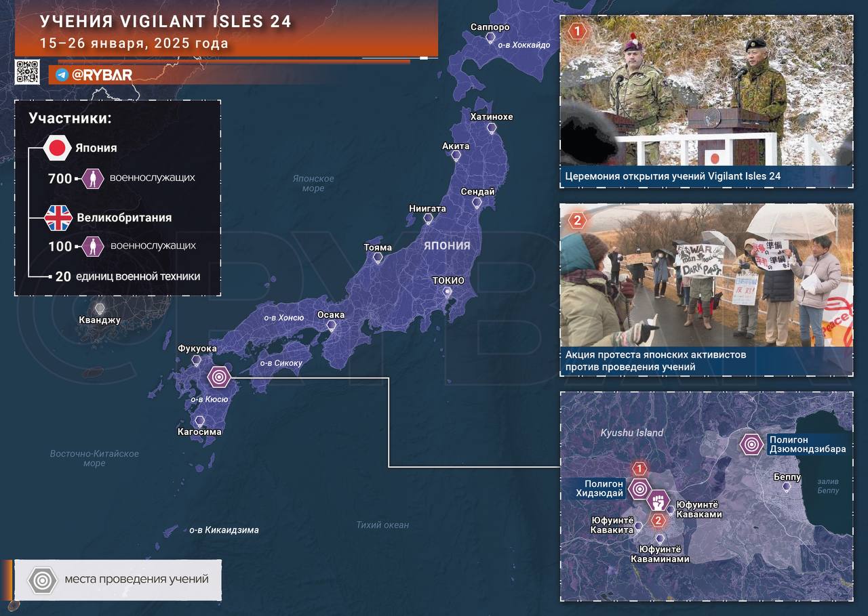Select the raised fist protest icon
Image resolution: width=868 pixels, height=616 pixels.
[657, 501]
